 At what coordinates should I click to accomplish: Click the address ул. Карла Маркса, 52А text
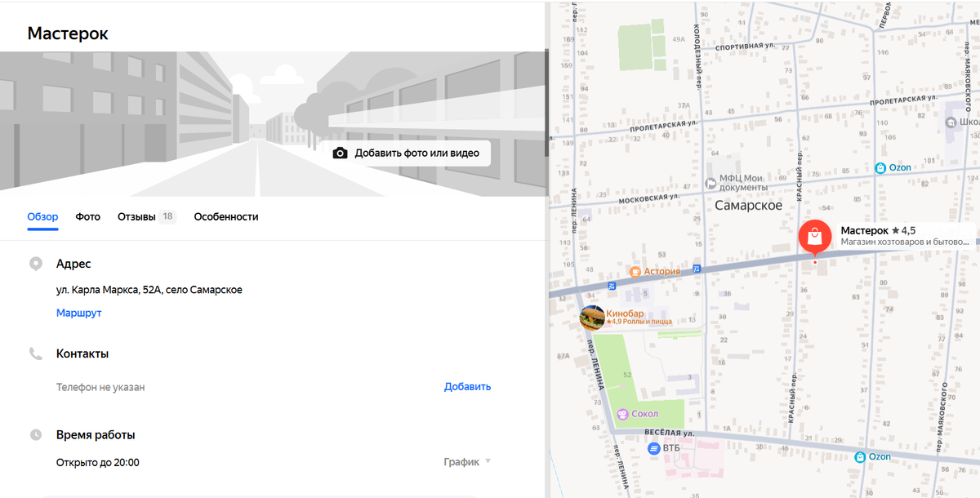pyautogui.click(x=149, y=290)
